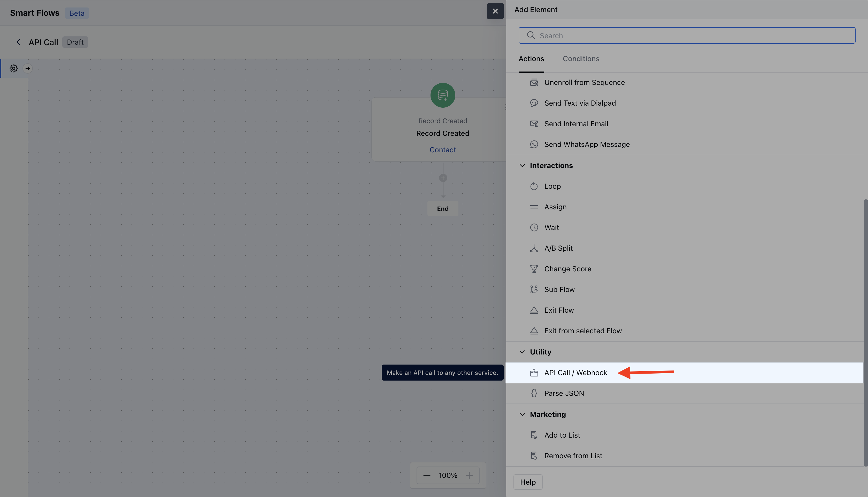Click the Sub Flow branch icon
The image size is (868, 497).
[x=534, y=289]
